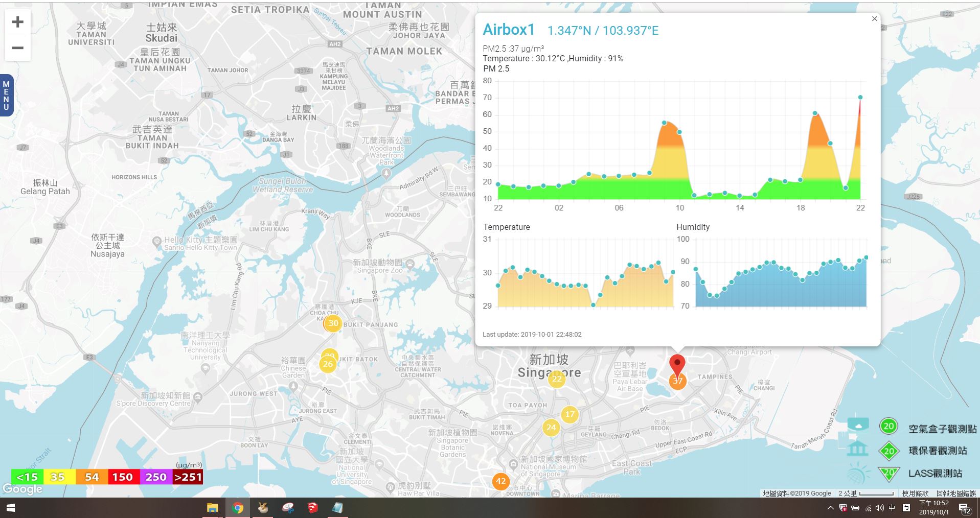Open File Explorer from the taskbar
Screen dimensions: 980x518
pos(212,508)
